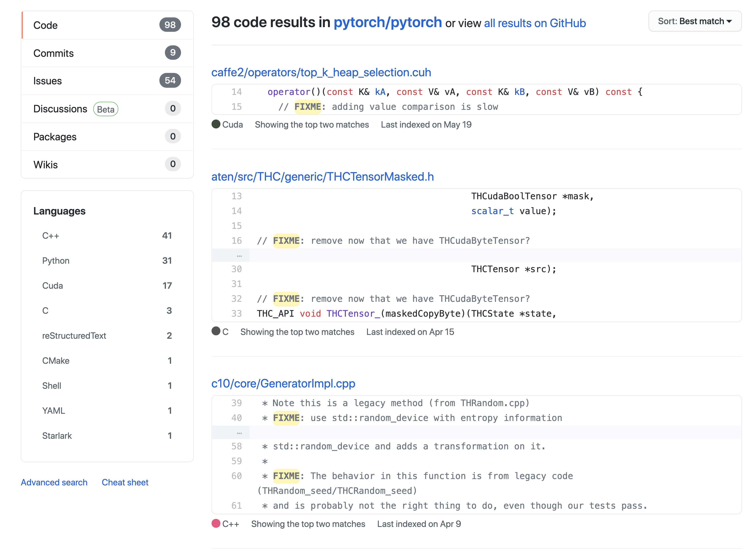Expand hidden lines in THCTensorMasked.h snippet
This screenshot has height=560, width=755.
(x=239, y=255)
